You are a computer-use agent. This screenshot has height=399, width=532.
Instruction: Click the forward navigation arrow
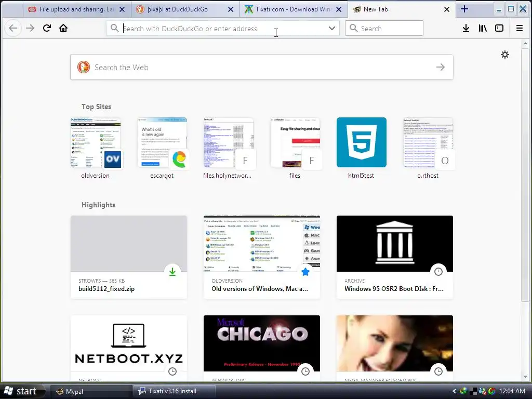tap(30, 28)
